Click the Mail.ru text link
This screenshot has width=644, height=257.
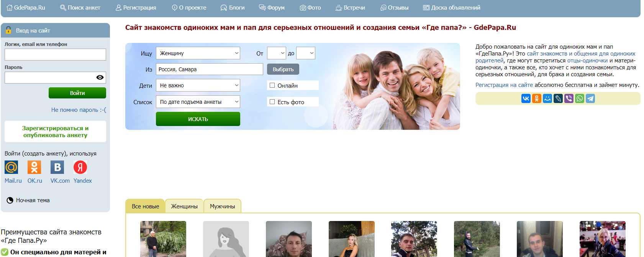[13, 181]
